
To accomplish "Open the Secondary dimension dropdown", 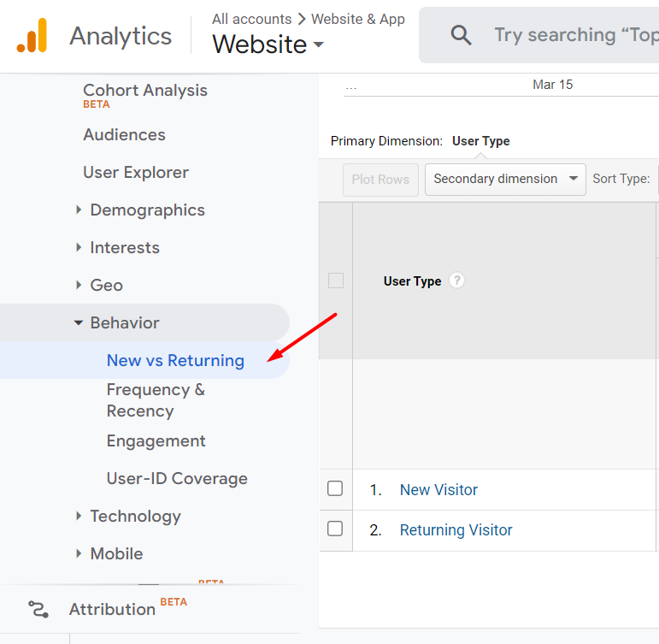I will [505, 180].
